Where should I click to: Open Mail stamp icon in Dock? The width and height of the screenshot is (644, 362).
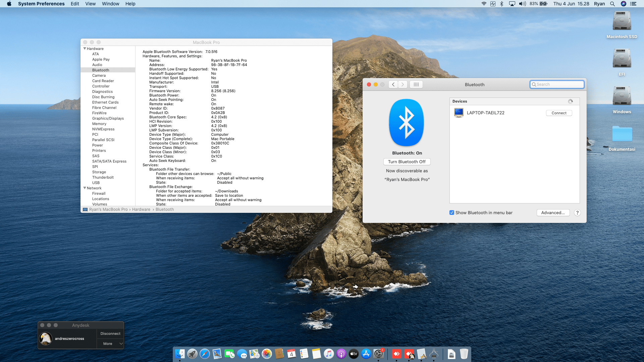tap(217, 354)
